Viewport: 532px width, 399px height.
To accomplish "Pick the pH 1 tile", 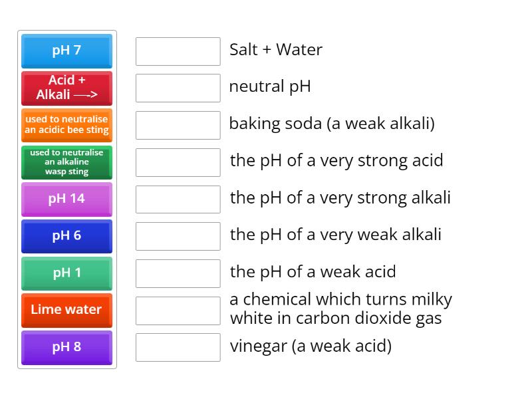I will click(x=66, y=273).
